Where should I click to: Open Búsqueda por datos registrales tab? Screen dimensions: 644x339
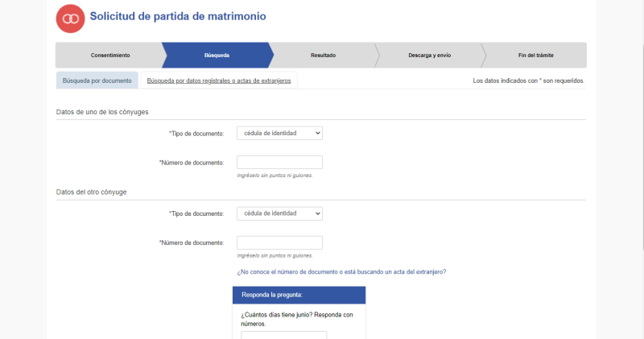click(219, 81)
